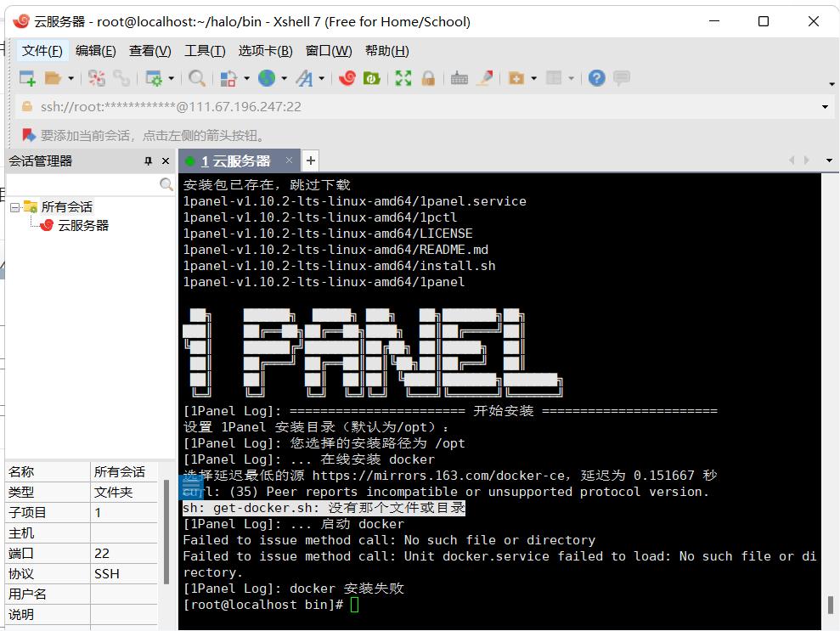Expand the address bar history dropdown
Screen dimensions: 840x631
point(825,107)
